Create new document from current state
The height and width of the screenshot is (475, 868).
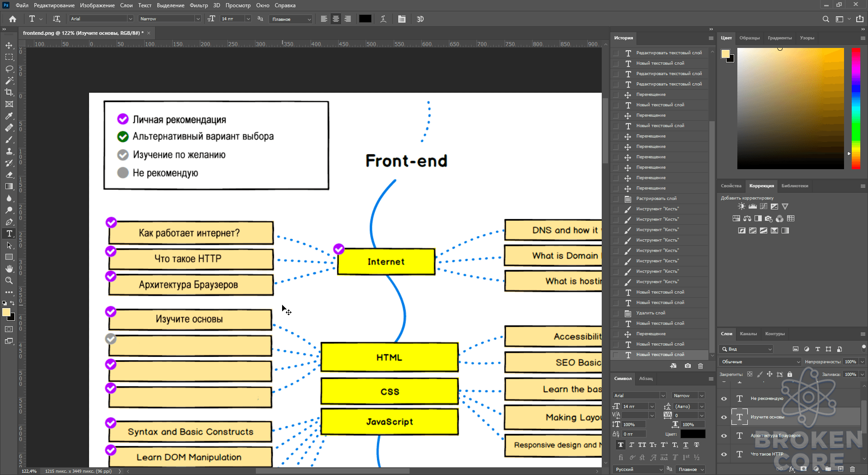click(x=674, y=366)
